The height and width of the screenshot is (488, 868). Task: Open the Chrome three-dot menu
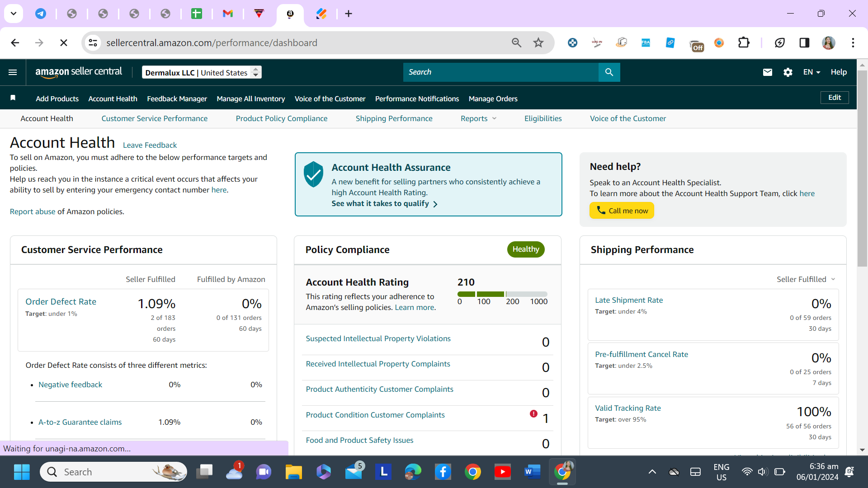point(853,42)
